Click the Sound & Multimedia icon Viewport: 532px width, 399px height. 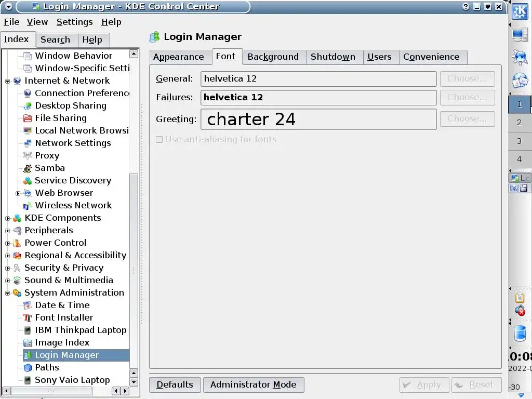tap(17, 280)
